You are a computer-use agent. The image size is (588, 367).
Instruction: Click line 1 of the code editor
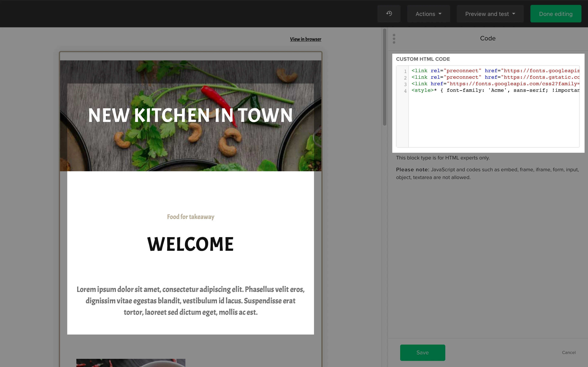click(495, 71)
